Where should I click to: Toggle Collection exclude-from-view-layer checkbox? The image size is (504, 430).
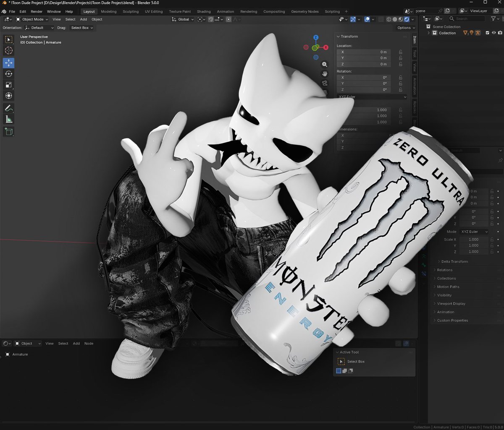pos(488,33)
